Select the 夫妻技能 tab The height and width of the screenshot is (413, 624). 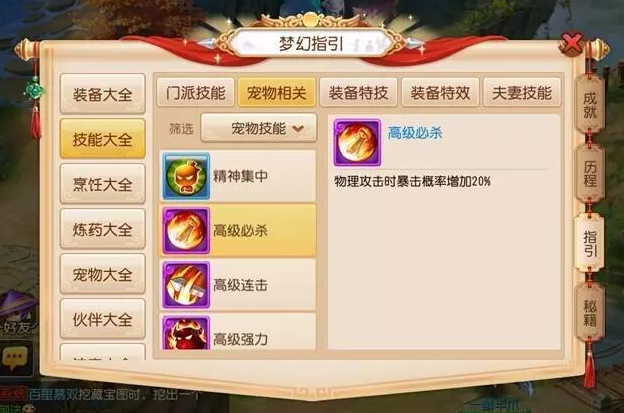[522, 93]
